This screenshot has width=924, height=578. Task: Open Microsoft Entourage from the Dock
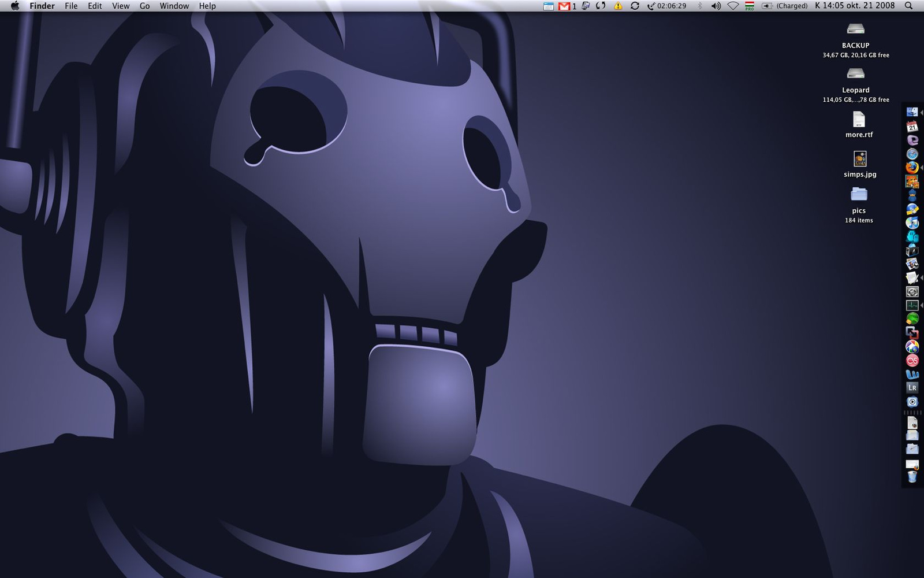pyautogui.click(x=912, y=140)
